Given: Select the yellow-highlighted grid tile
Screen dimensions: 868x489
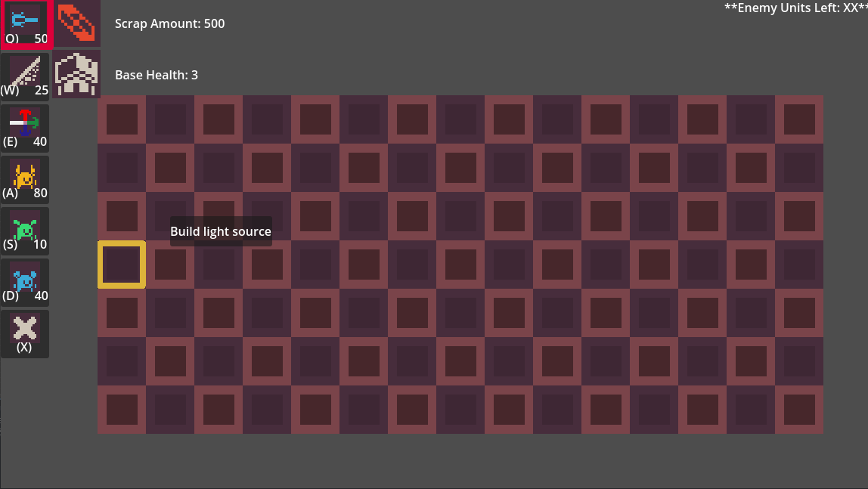Looking at the screenshot, I should (122, 265).
